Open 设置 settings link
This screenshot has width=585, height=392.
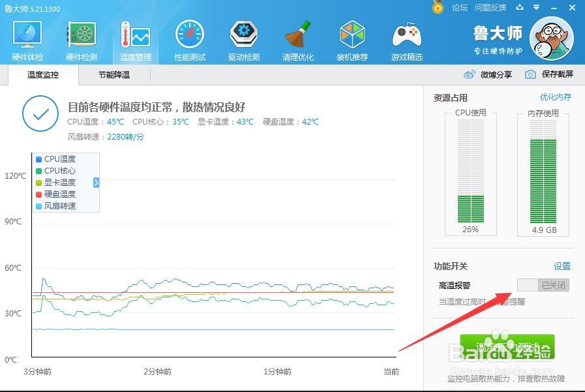(x=562, y=266)
